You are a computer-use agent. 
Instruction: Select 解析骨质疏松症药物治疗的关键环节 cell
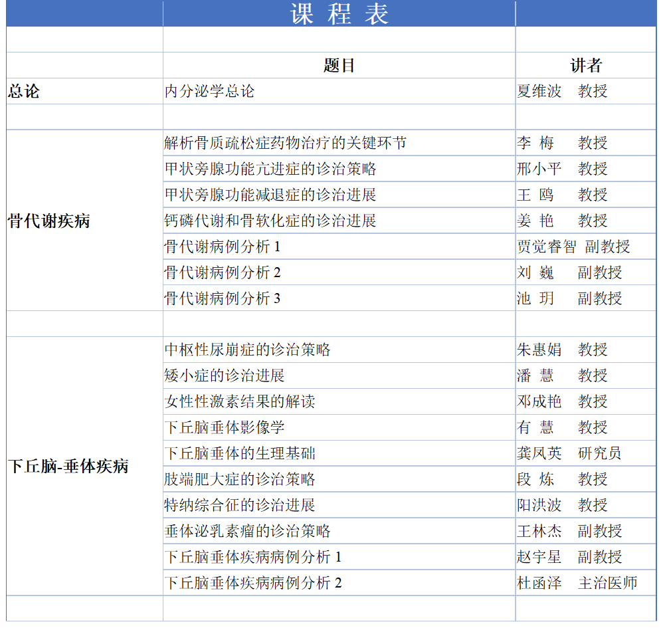pos(339,143)
